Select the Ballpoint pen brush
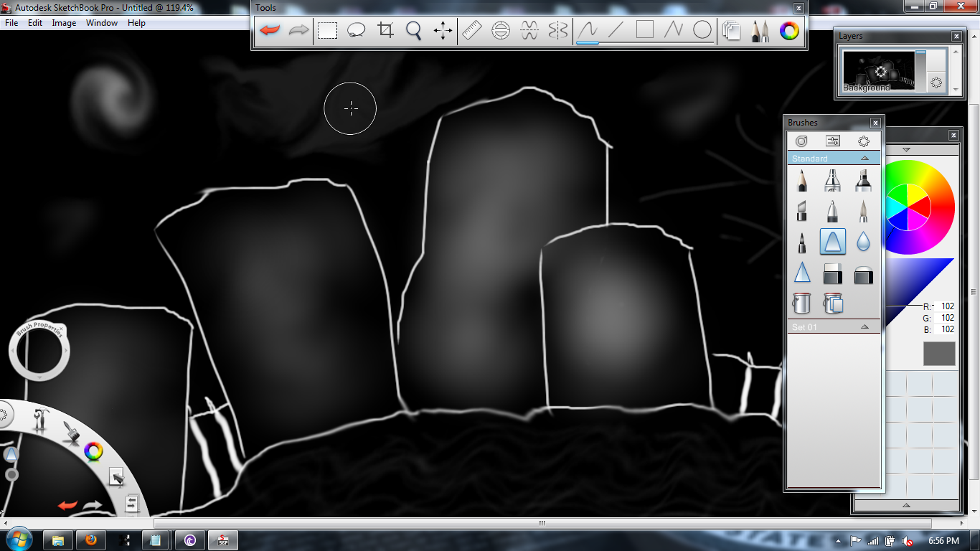The width and height of the screenshot is (980, 551). click(832, 211)
